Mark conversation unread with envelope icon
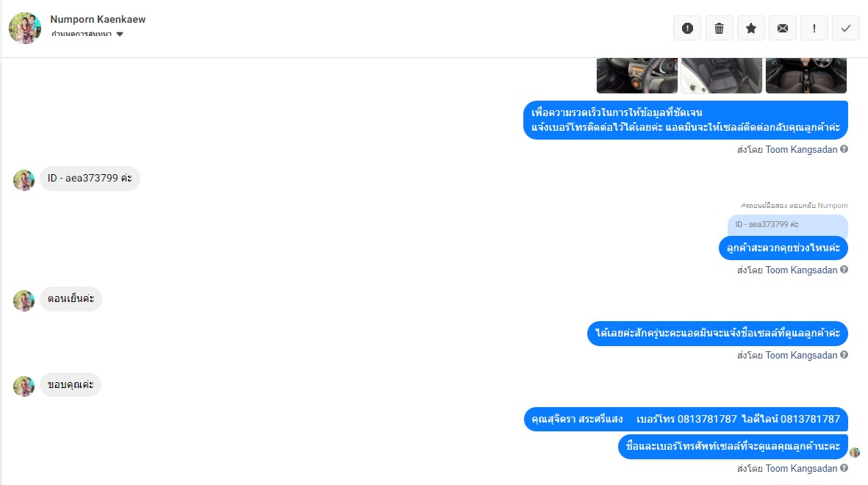Viewport: 868px width, 485px height. (x=783, y=28)
